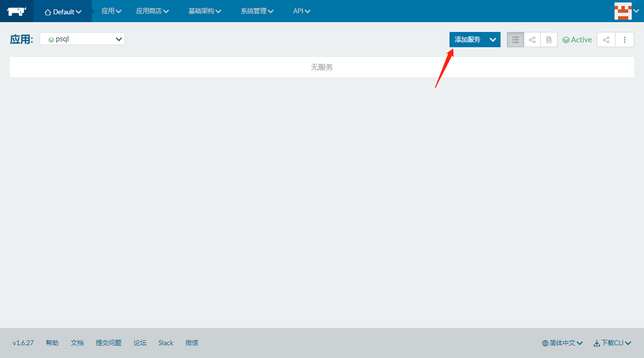This screenshot has width=644, height=358.
Task: Open the 下载CLI dropdown
Action: click(x=613, y=343)
